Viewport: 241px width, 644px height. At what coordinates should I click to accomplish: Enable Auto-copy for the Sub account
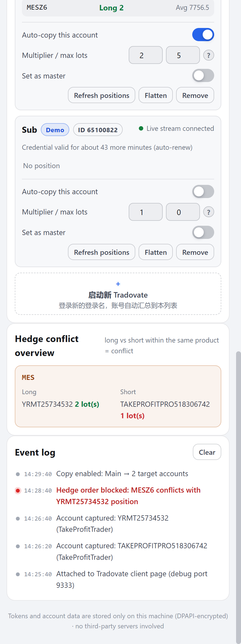203,191
